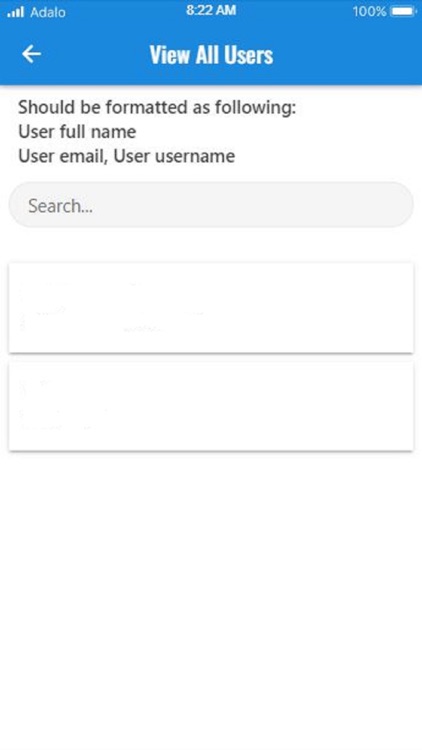Tap the View All Users title
Viewport: 422px width, 750px height.
[211, 55]
